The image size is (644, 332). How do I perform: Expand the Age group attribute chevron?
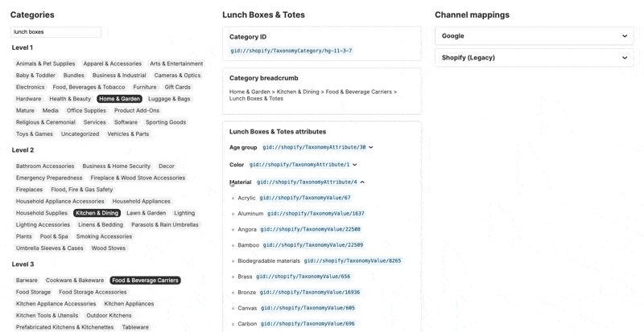[x=371, y=148]
